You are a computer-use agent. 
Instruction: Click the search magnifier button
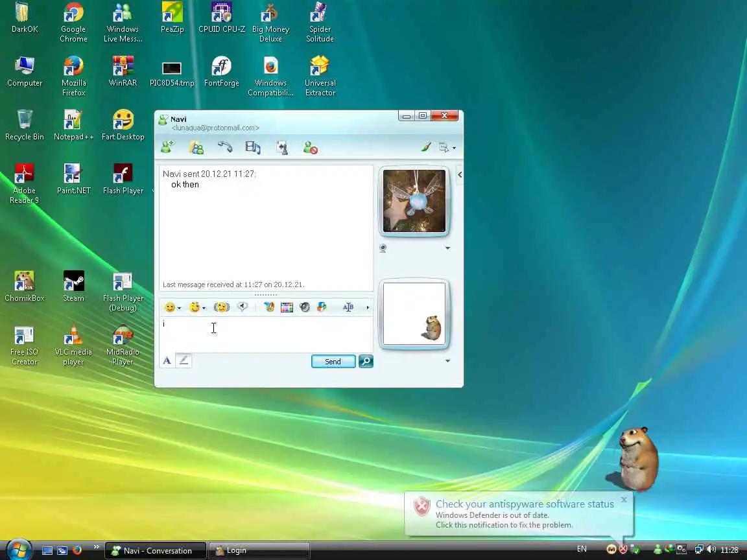[x=366, y=362]
